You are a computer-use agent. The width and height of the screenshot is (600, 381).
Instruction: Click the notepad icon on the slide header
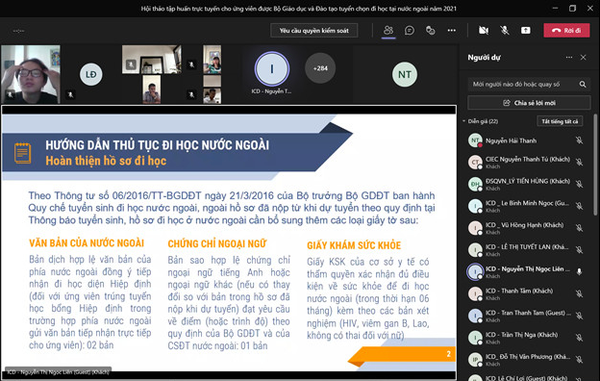[23, 153]
